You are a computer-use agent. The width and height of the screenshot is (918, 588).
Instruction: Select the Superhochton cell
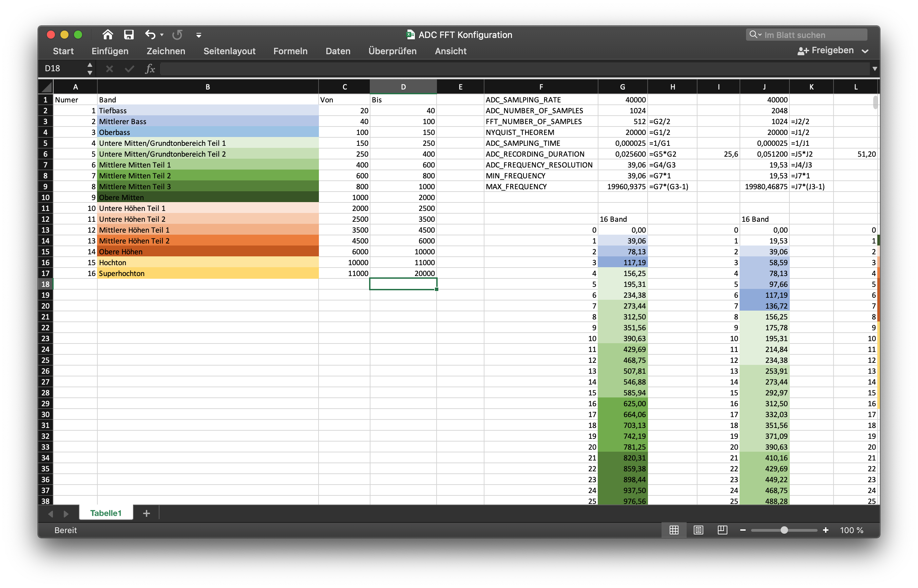[x=208, y=273]
